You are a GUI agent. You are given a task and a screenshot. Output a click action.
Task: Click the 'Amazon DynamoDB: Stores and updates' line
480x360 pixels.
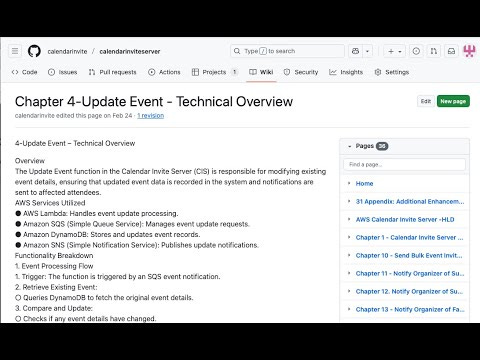[108, 234]
